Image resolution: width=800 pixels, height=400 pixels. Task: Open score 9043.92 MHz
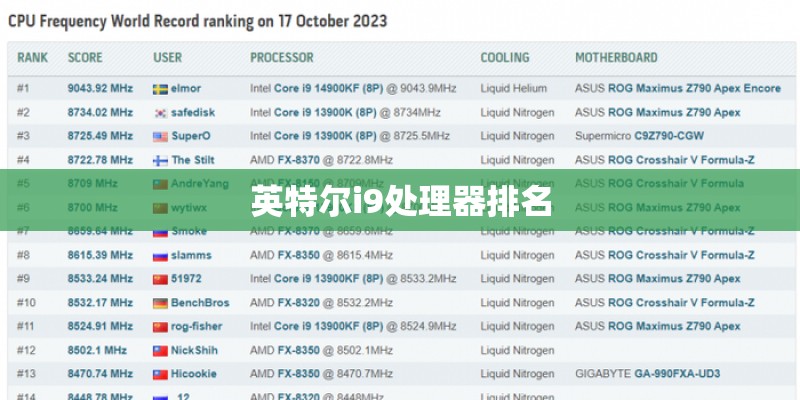[x=100, y=88]
